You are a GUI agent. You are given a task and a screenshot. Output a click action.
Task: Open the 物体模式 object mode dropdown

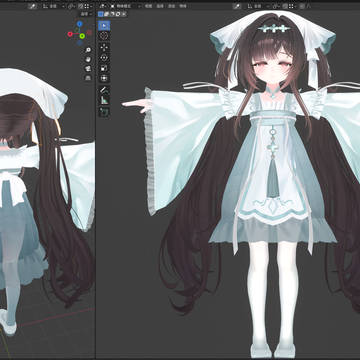pyautogui.click(x=126, y=6)
